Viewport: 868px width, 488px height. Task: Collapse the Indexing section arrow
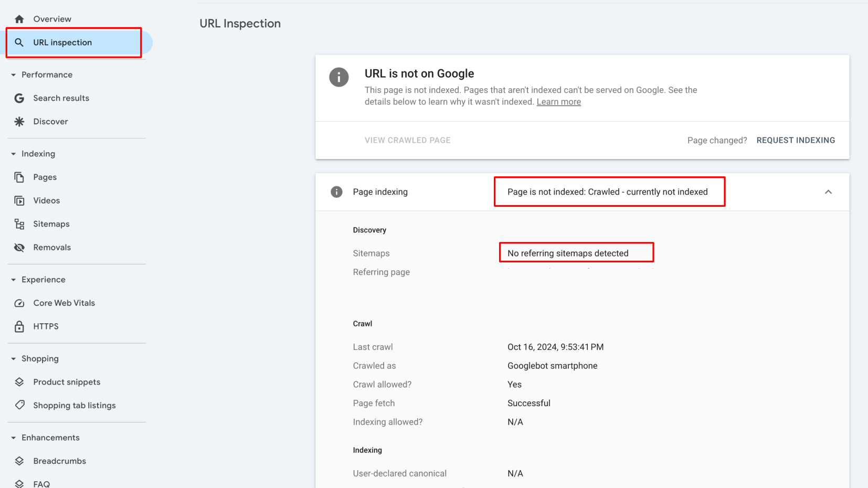pos(13,154)
